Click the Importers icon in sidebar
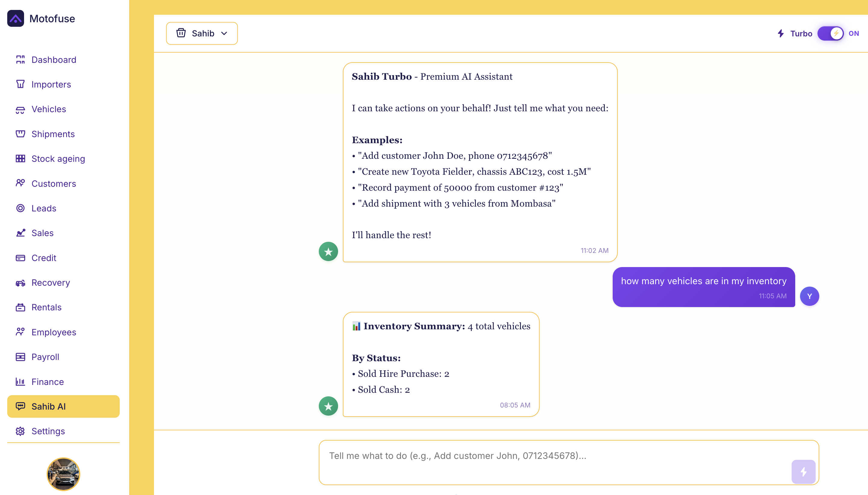This screenshot has width=868, height=495. pyautogui.click(x=20, y=84)
